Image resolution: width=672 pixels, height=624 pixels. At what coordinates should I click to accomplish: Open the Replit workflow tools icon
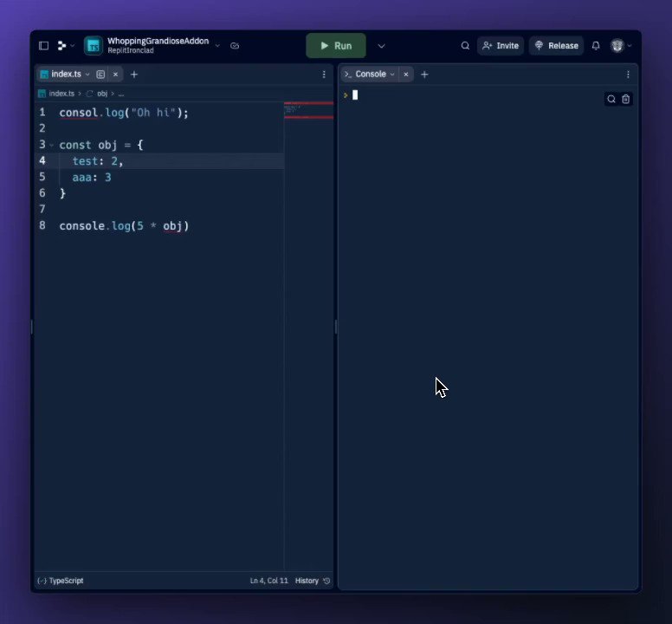62,45
